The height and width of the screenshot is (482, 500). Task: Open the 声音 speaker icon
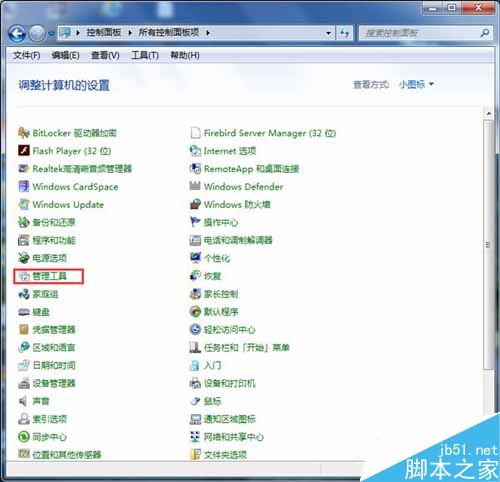tap(24, 401)
